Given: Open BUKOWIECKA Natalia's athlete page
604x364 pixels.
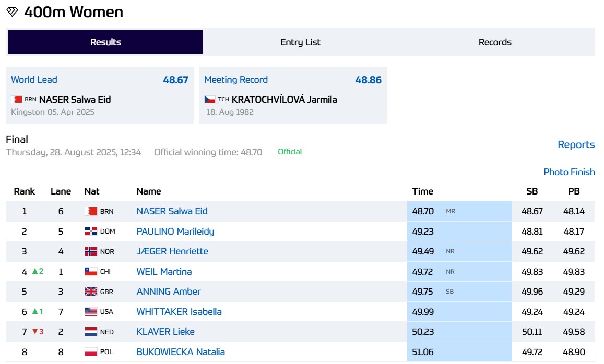Looking at the screenshot, I should (181, 352).
